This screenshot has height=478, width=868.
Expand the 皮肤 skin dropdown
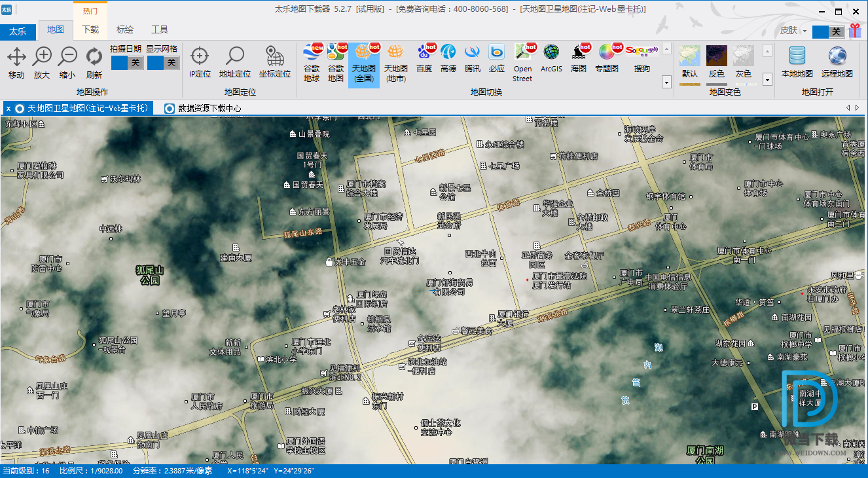coord(805,31)
